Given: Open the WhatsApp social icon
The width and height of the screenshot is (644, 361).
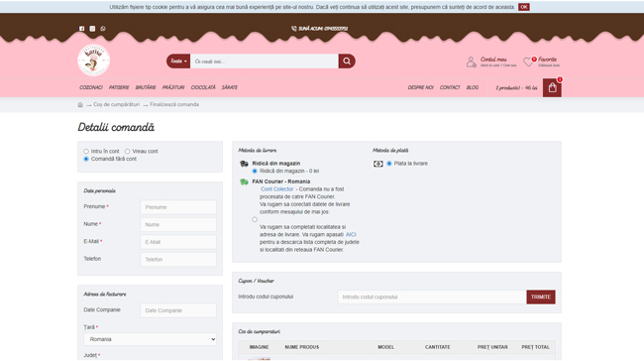Looking at the screenshot, I should point(103,29).
